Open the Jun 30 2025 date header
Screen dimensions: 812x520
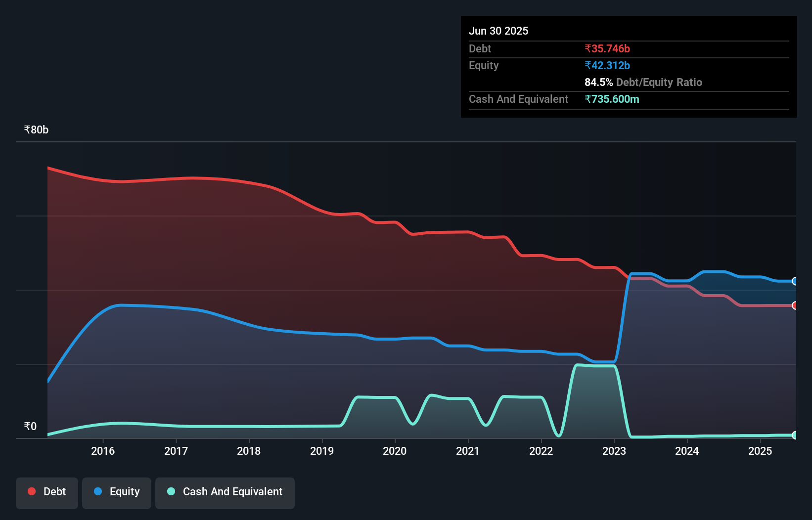pyautogui.click(x=498, y=31)
